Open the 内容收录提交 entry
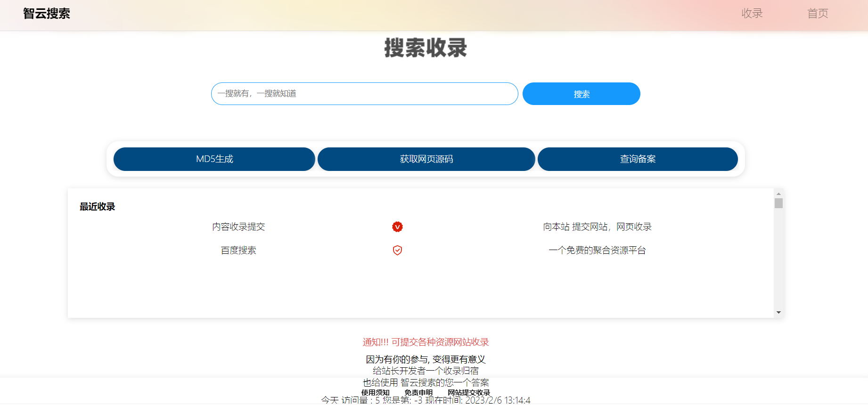The image size is (868, 405). pyautogui.click(x=238, y=227)
